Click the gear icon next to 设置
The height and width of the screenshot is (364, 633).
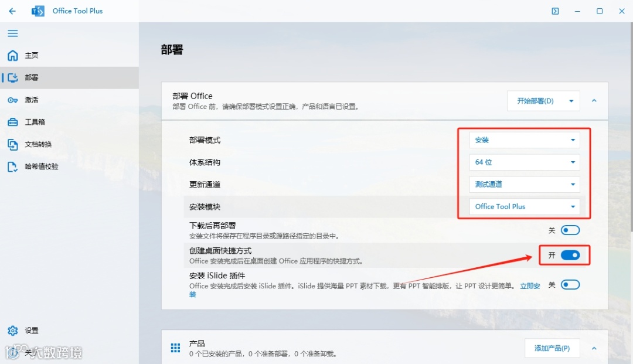pos(12,331)
